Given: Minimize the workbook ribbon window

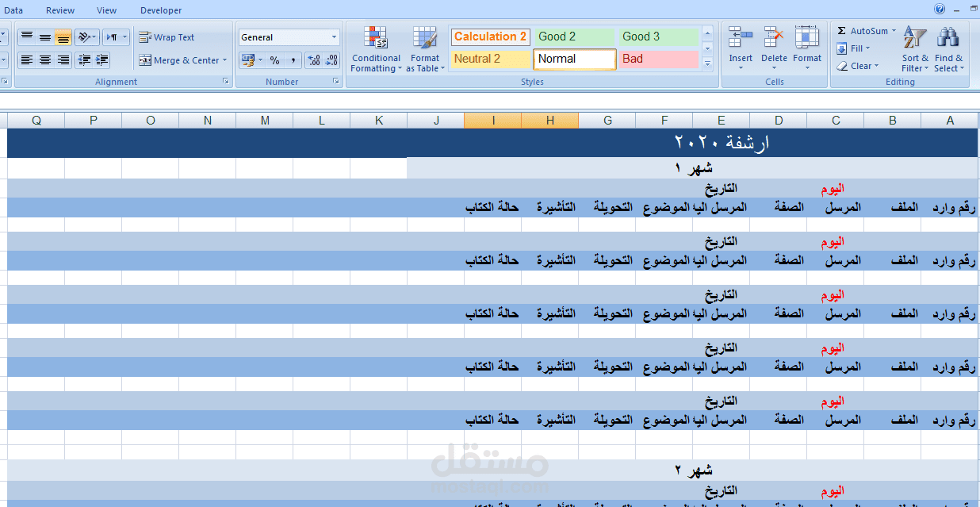Looking at the screenshot, I should coord(958,10).
